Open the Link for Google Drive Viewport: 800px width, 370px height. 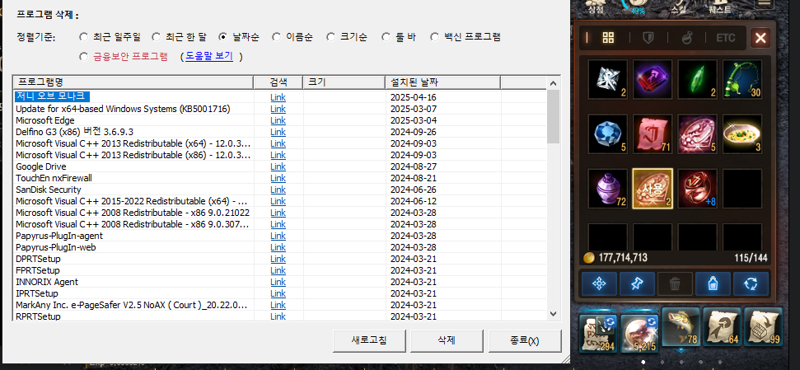coord(278,167)
